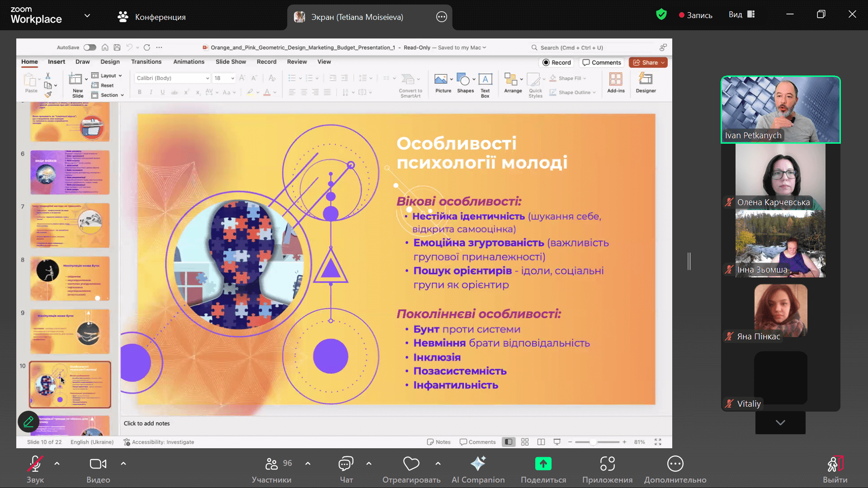The width and height of the screenshot is (868, 488).
Task: Click the green Поделиться share screen button
Action: [543, 469]
